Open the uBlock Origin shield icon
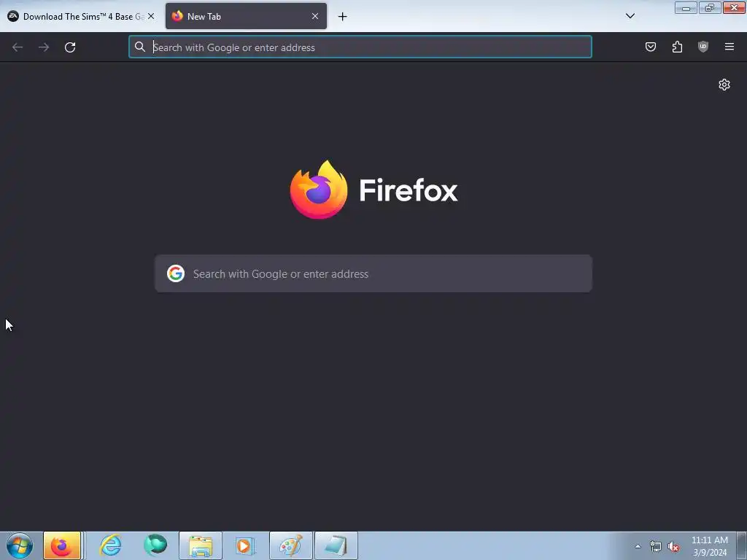 click(703, 47)
